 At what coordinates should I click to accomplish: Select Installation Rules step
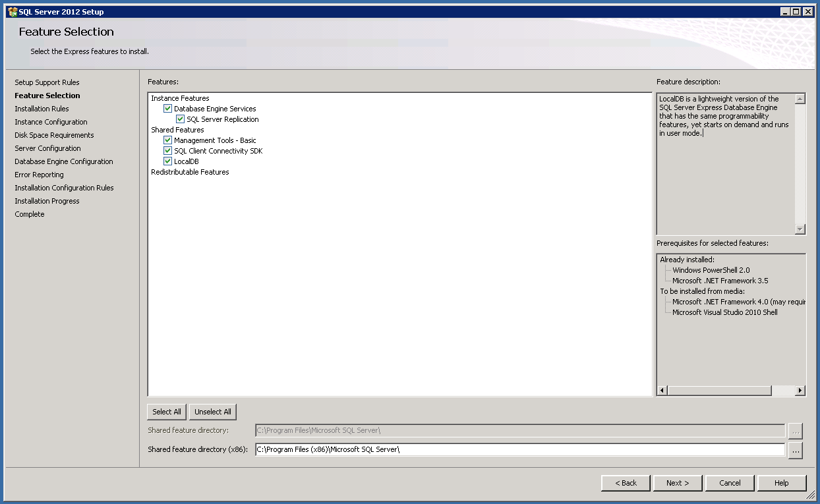pyautogui.click(x=42, y=109)
